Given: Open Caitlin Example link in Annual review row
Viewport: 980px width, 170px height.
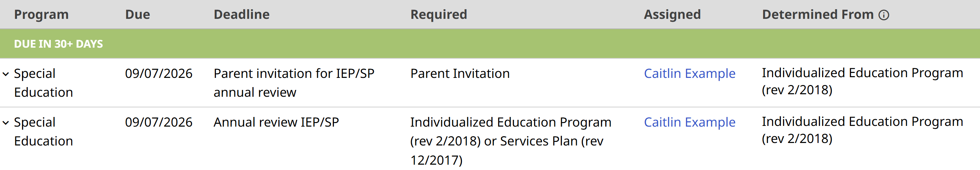Looking at the screenshot, I should click(689, 122).
